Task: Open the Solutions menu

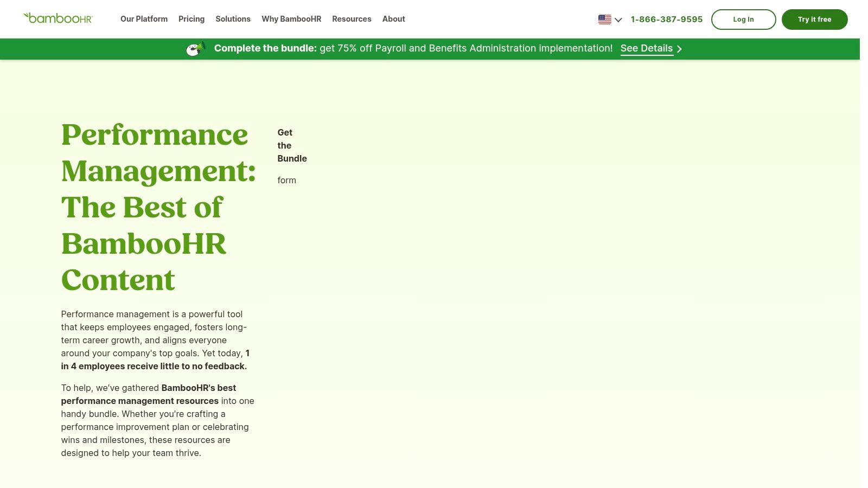Action: point(233,19)
